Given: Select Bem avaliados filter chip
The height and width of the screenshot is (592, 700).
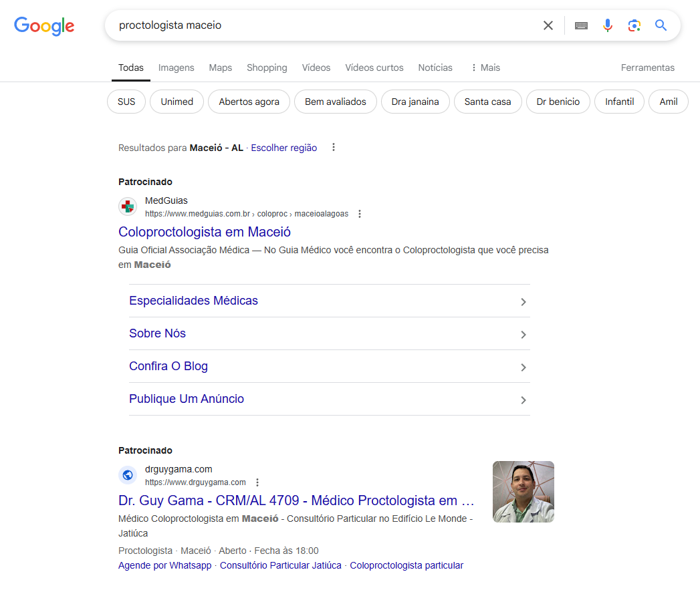Looking at the screenshot, I should [335, 102].
